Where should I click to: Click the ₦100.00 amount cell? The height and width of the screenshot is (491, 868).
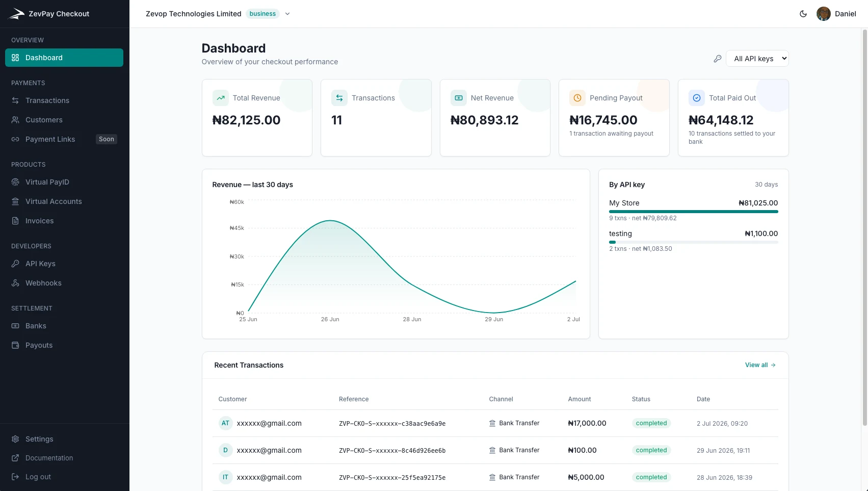(582, 450)
